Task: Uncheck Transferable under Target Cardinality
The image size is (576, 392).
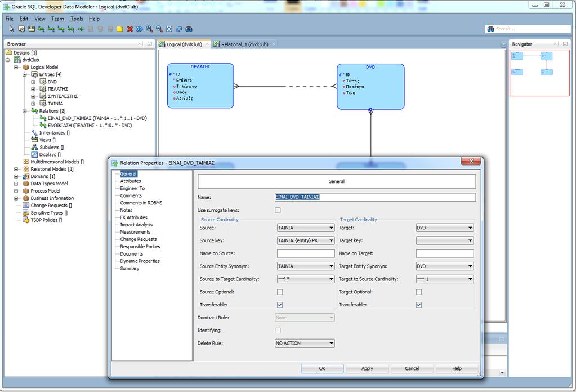Action: click(x=419, y=305)
